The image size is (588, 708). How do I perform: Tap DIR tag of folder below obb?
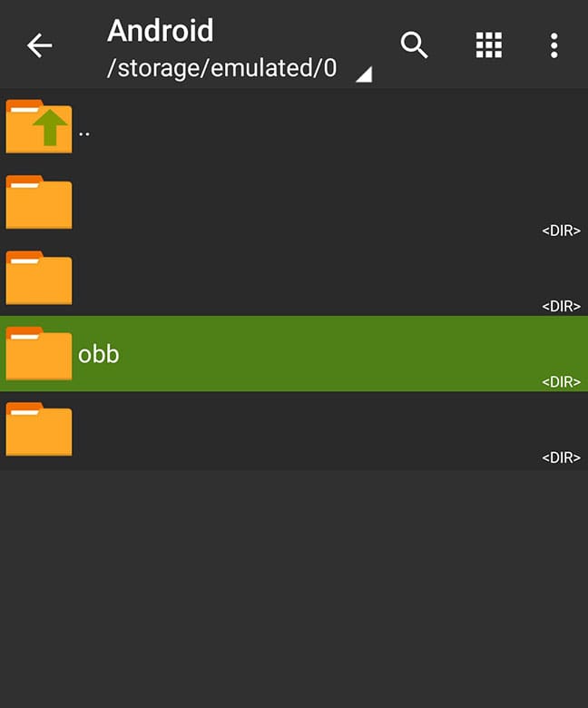point(561,457)
